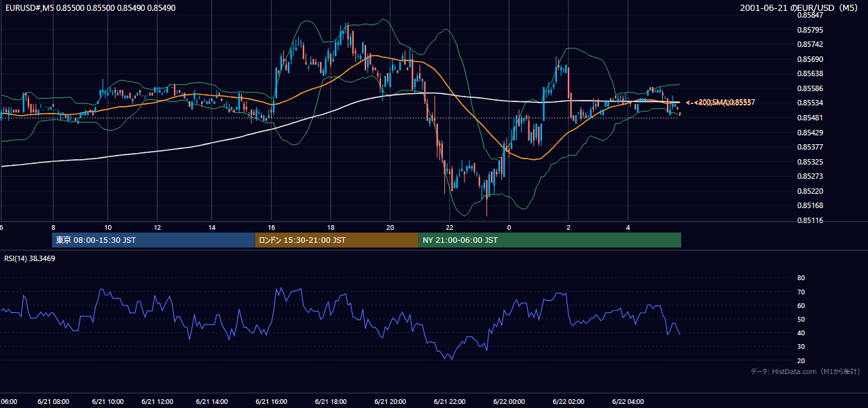
Task: Select the NY 21:00-06:00 JST session bar
Action: [x=549, y=240]
